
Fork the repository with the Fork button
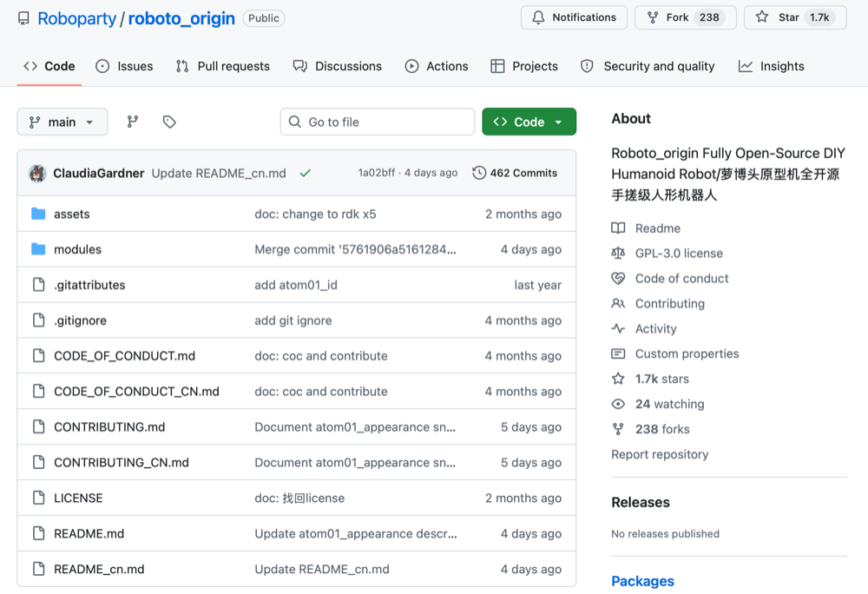click(686, 17)
